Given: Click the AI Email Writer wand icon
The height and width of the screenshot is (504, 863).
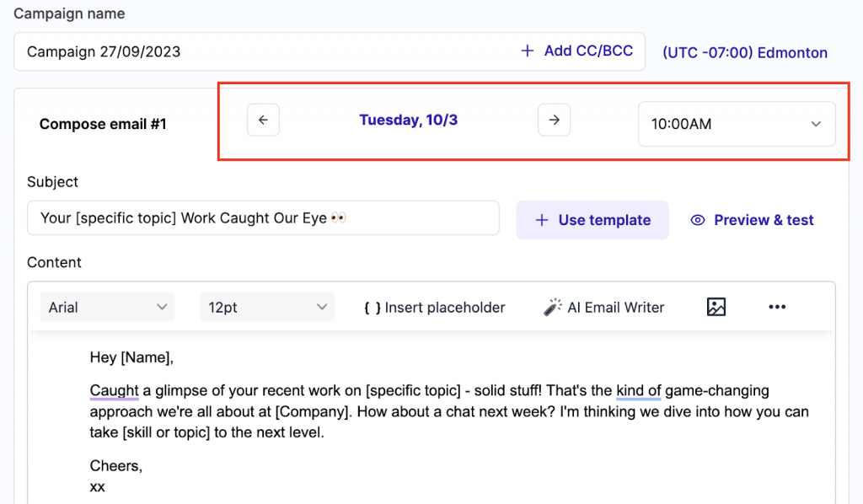Looking at the screenshot, I should [552, 308].
